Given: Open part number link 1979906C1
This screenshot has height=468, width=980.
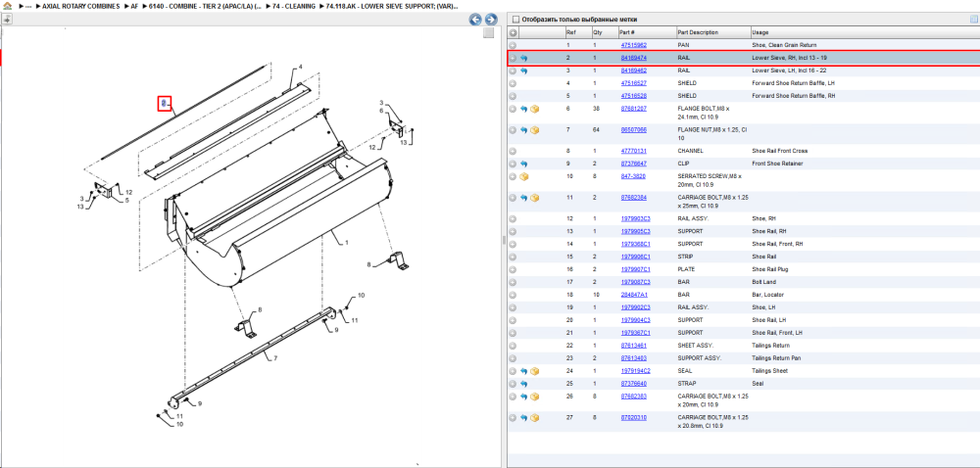Looking at the screenshot, I should point(635,257).
